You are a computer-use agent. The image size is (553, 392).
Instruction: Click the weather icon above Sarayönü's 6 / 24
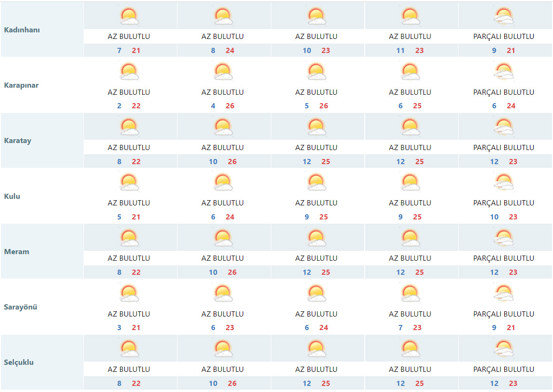(316, 294)
